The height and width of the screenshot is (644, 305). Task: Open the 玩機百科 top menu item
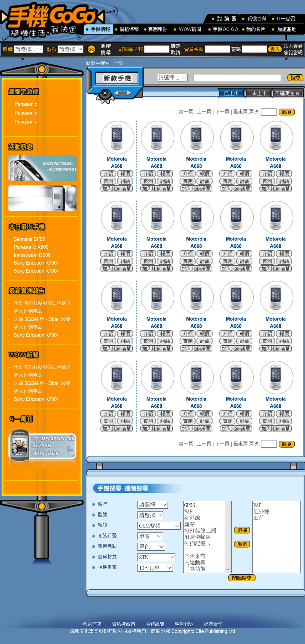254,19
